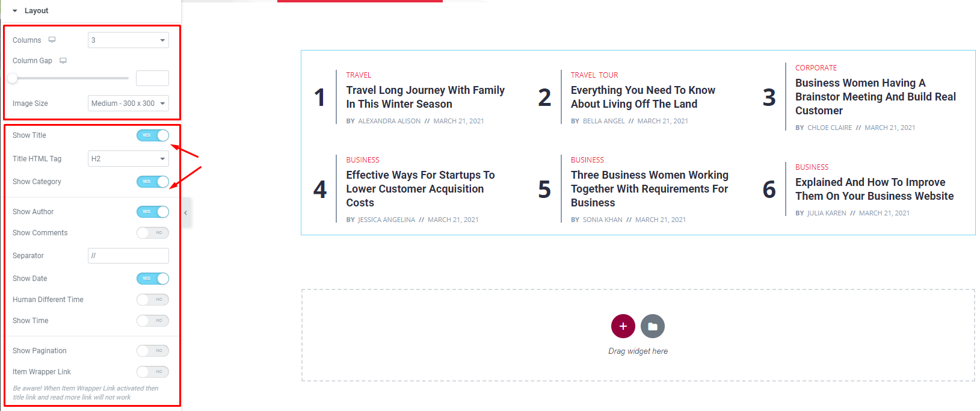Open the template library folder icon
This screenshot has height=411, width=980.
point(653,326)
